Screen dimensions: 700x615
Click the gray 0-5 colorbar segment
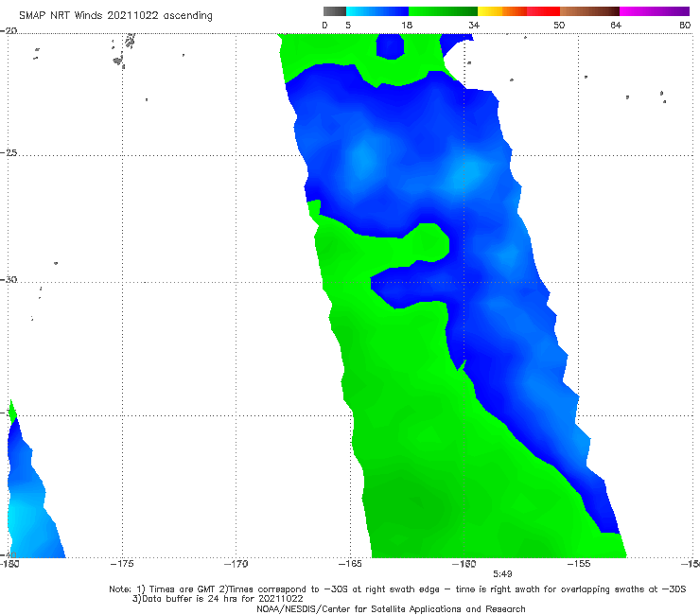point(335,11)
